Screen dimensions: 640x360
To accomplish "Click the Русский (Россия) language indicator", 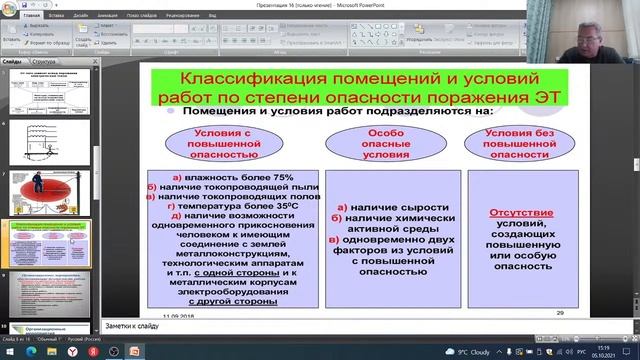I will [84, 339].
